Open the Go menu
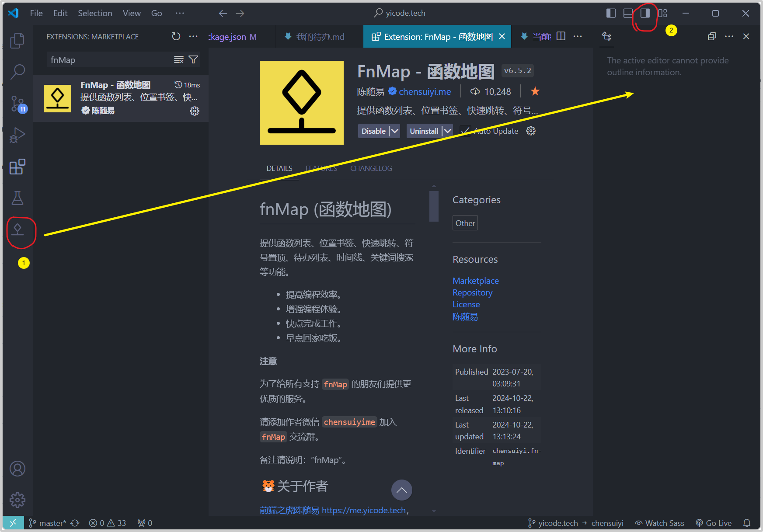 (157, 14)
